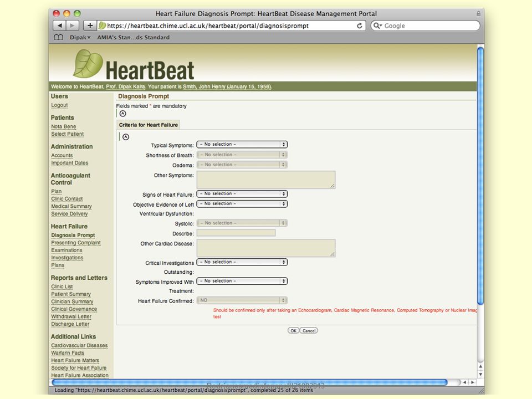This screenshot has width=532, height=399.
Task: Open the Dipak bookmarks menu
Action: (x=80, y=37)
